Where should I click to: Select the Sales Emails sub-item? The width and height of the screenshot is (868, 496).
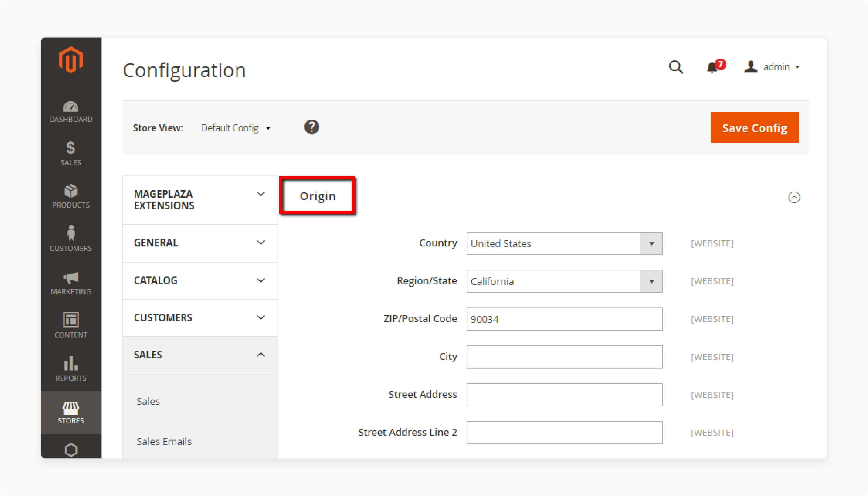pyautogui.click(x=164, y=441)
